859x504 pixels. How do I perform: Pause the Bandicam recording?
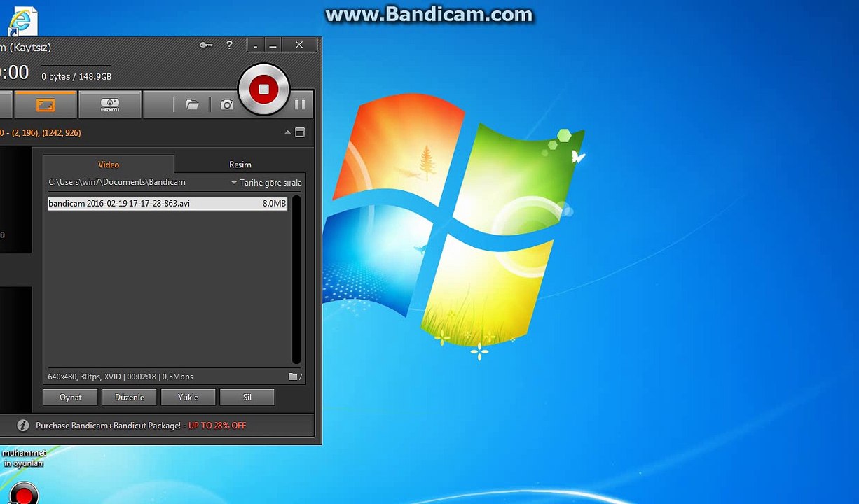coord(300,104)
